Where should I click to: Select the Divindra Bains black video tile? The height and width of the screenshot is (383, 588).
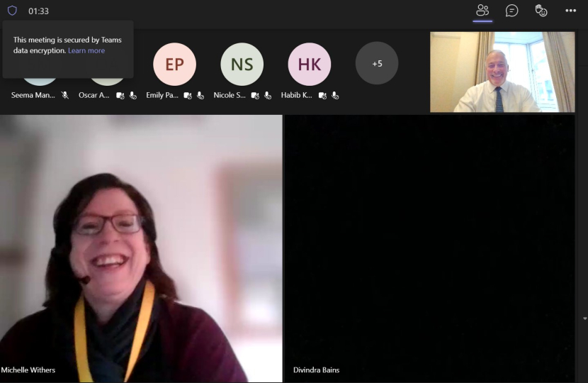(429, 248)
